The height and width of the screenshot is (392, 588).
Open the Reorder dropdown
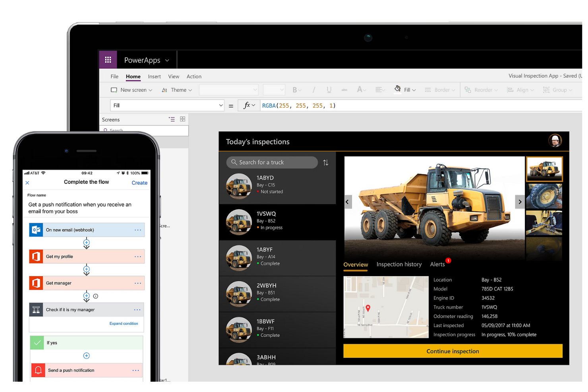click(481, 90)
